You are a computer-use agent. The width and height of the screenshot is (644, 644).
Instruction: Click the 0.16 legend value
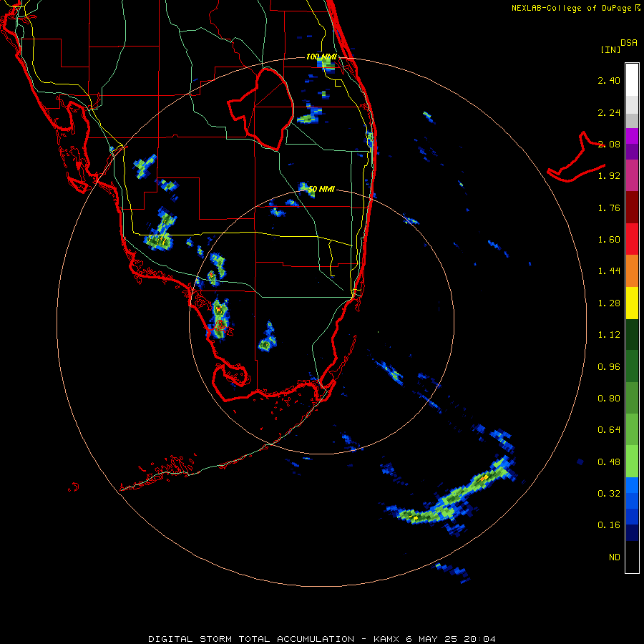[609, 525]
